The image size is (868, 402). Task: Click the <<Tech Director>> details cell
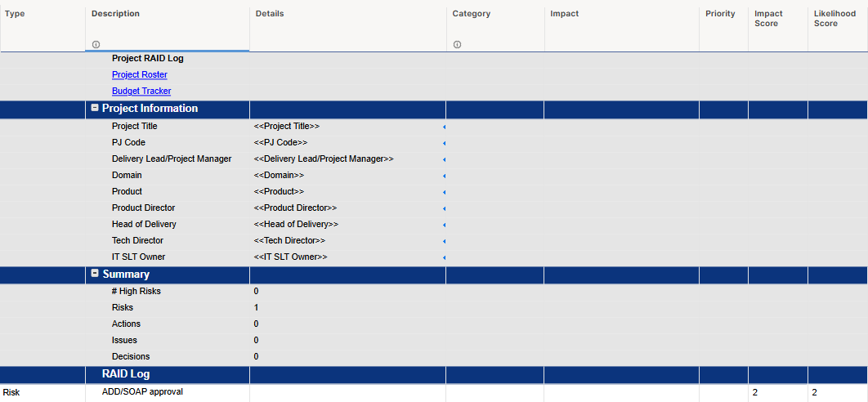point(348,240)
